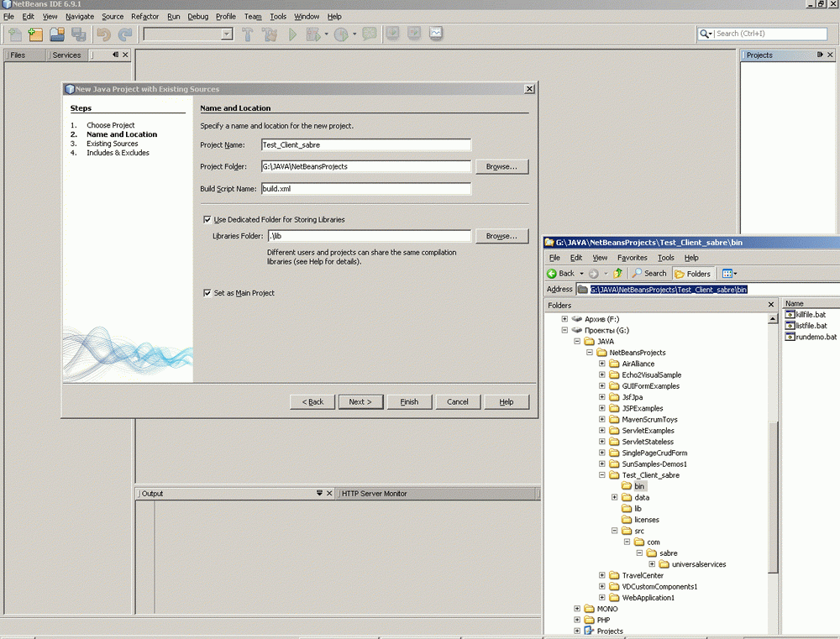
Task: Click the Undo arrow icon
Action: (x=103, y=34)
